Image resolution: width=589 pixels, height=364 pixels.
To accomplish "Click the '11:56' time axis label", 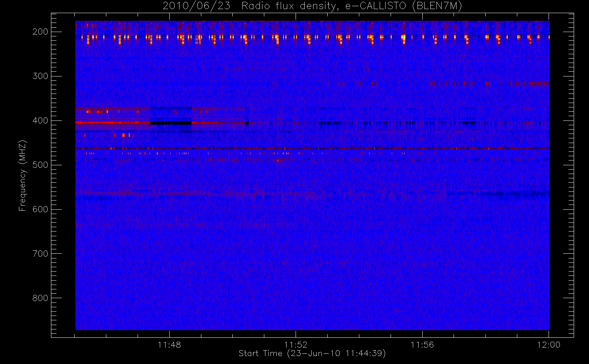I will 422,345.
